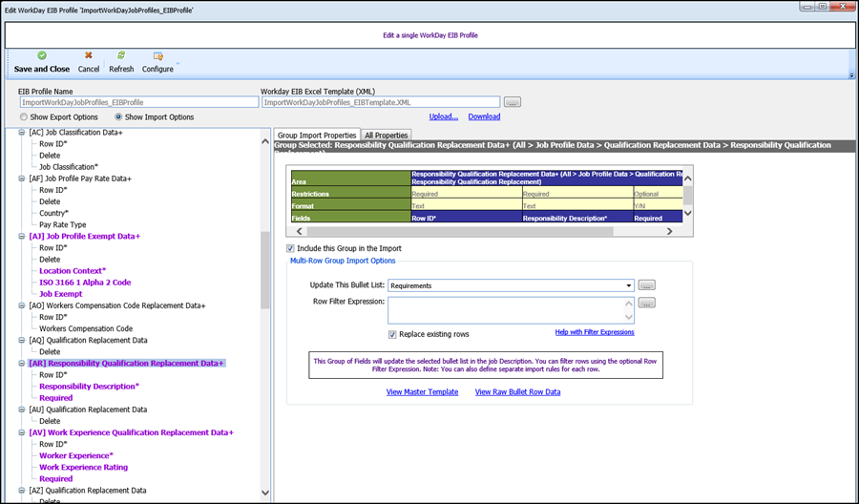
Task: Collapse [AC] Job Classification Data+ node
Action: 22,133
